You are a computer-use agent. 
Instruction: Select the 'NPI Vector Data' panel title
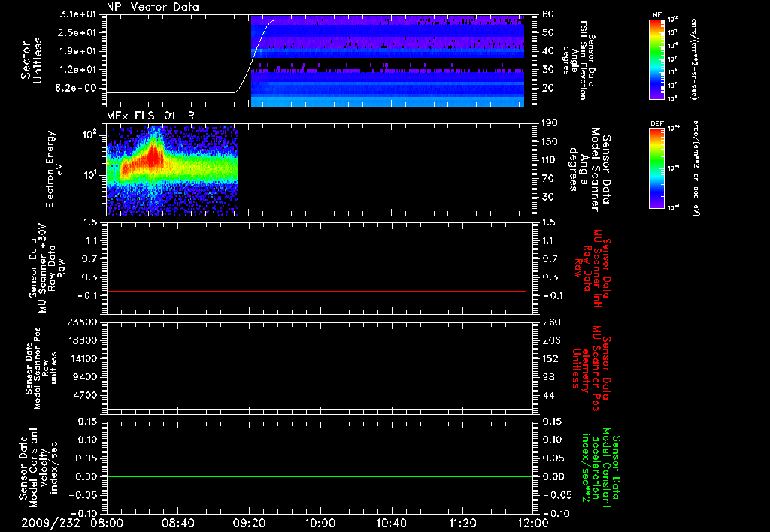pyautogui.click(x=153, y=7)
